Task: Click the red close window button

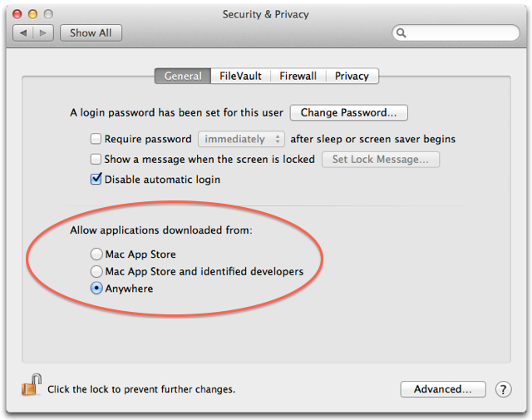Action: point(17,14)
